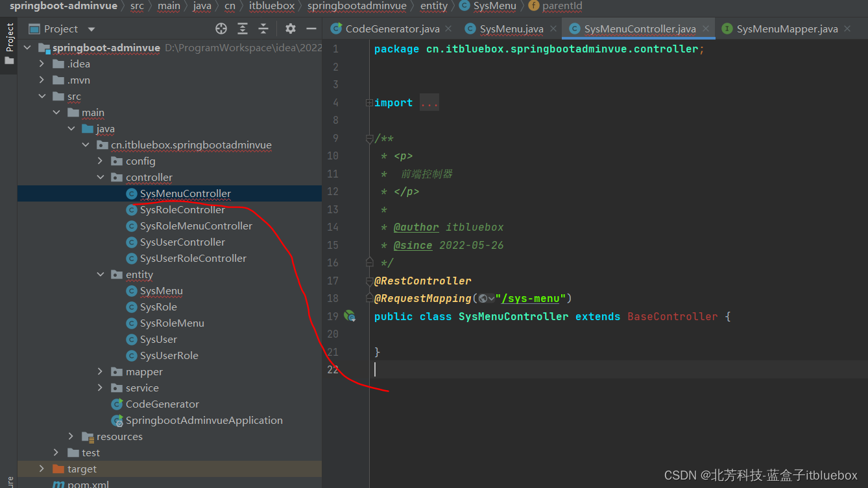Click breadcrumb 'src' in navigation bar
Screen dimensions: 868x488
pyautogui.click(x=137, y=6)
